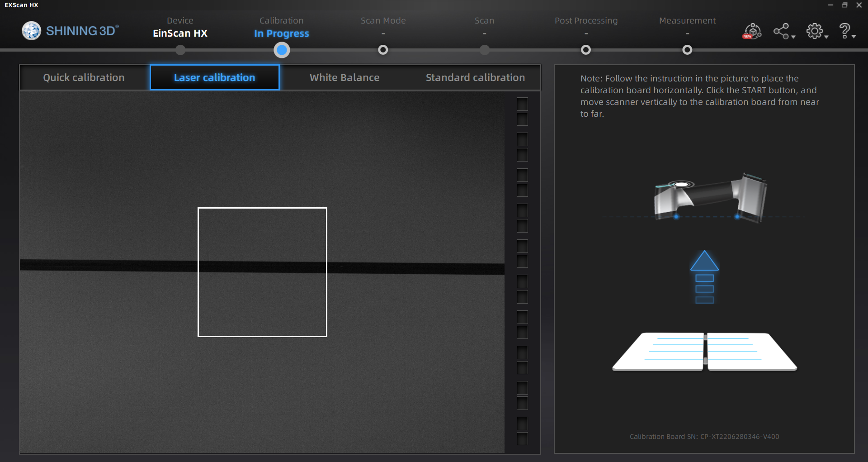Open the new 3D model community icon
The image size is (868, 462).
click(752, 31)
